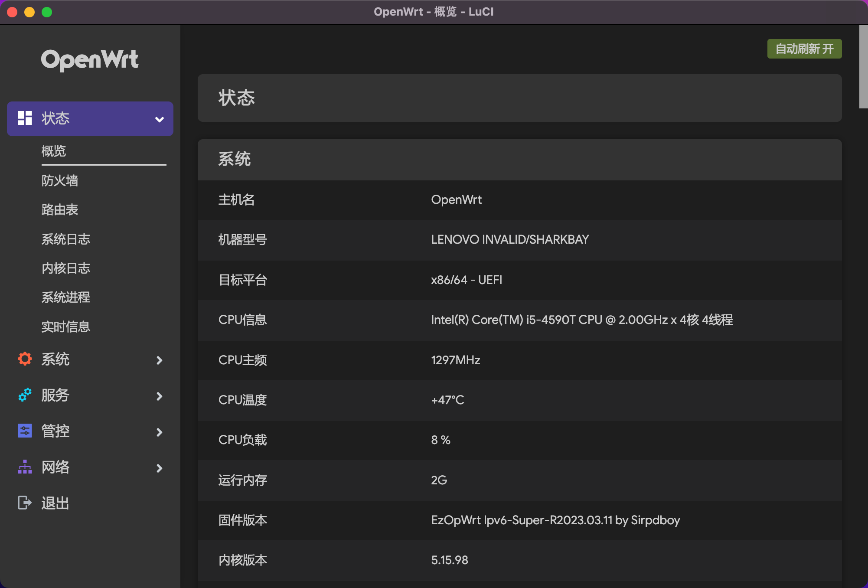Click the gear icon next to 系统

pyautogui.click(x=24, y=359)
